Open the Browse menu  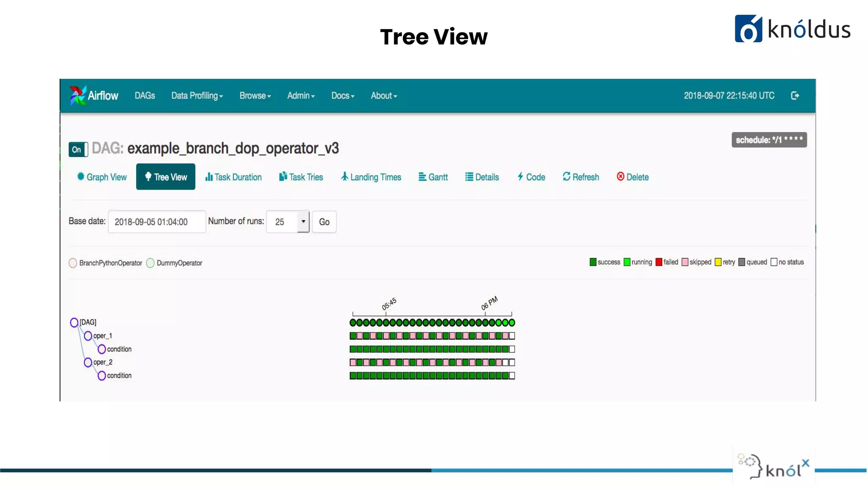point(255,96)
